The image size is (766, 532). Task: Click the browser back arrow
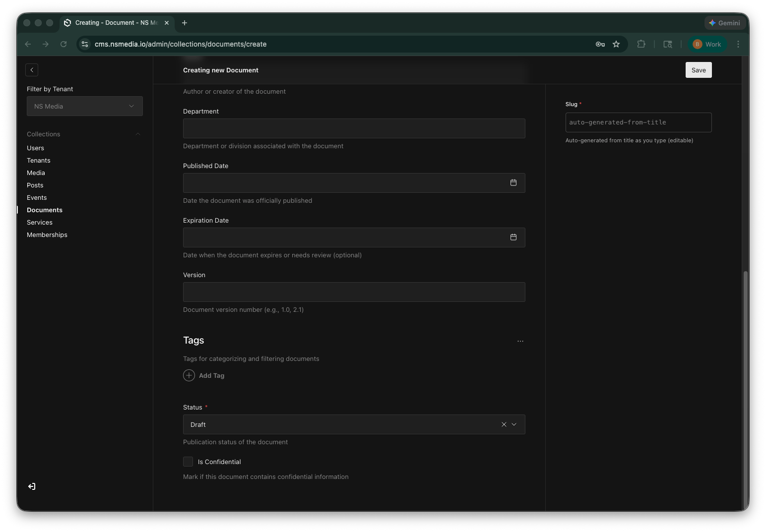[28, 44]
